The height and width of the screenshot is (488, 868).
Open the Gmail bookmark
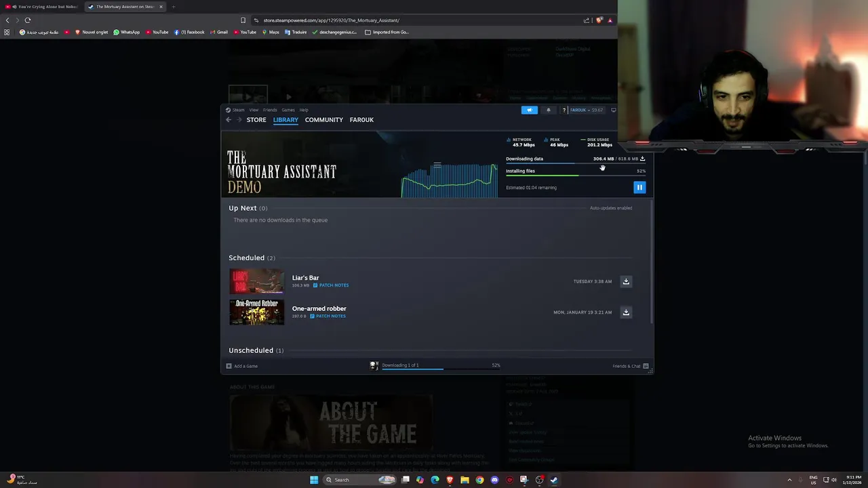[x=218, y=32]
